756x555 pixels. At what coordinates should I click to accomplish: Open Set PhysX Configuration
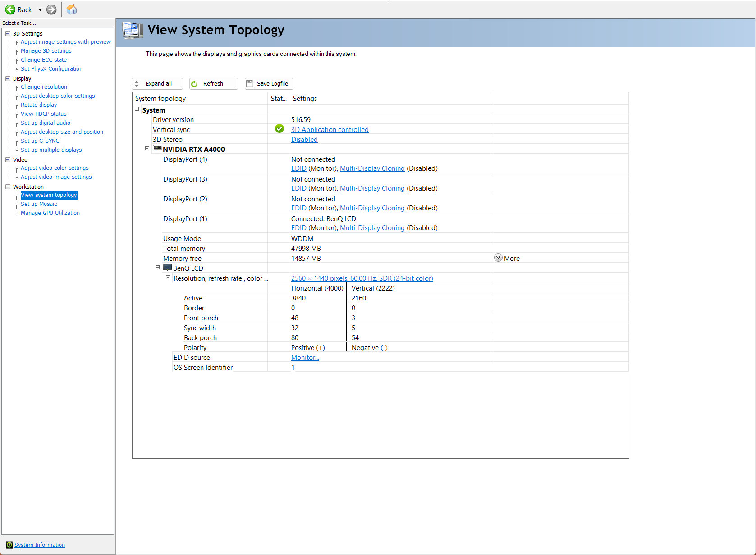click(52, 69)
